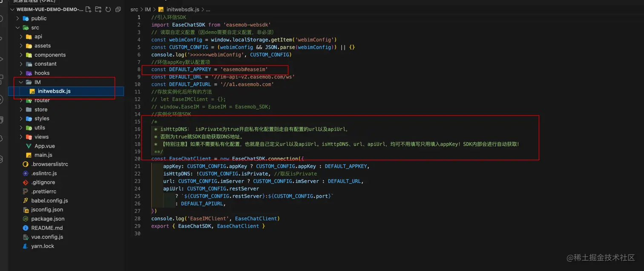The width and height of the screenshot is (644, 271).
Task: Click 'easemob-websdk' import string on line 2
Action: 247,25
